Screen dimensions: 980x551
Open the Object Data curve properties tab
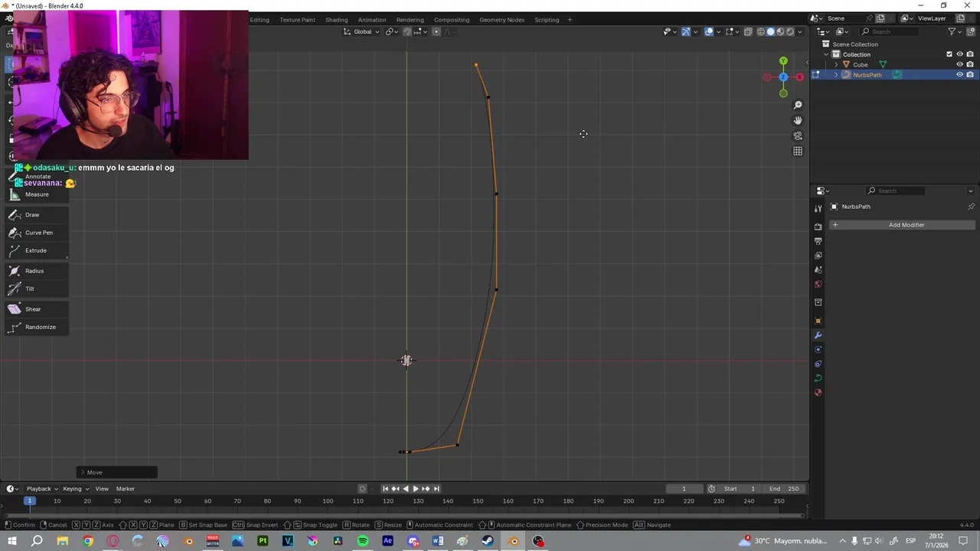click(818, 378)
